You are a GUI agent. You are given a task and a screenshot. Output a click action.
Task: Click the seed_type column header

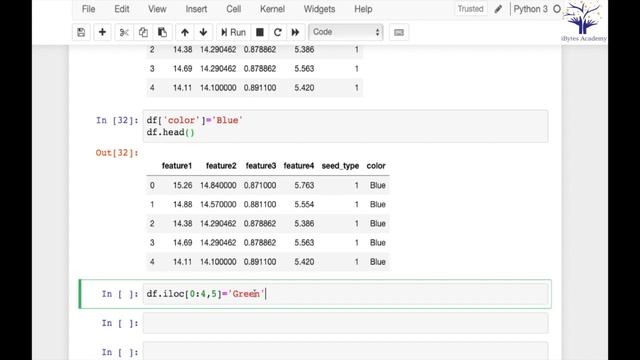(340, 166)
